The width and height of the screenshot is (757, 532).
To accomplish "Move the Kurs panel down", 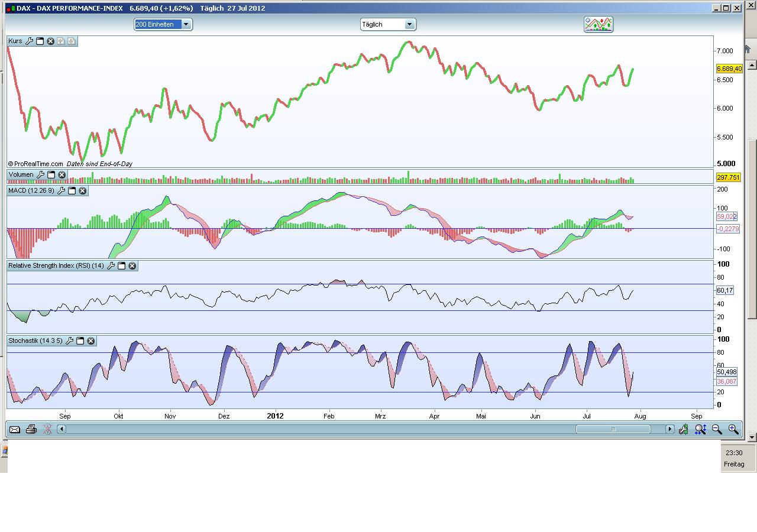I will click(72, 41).
